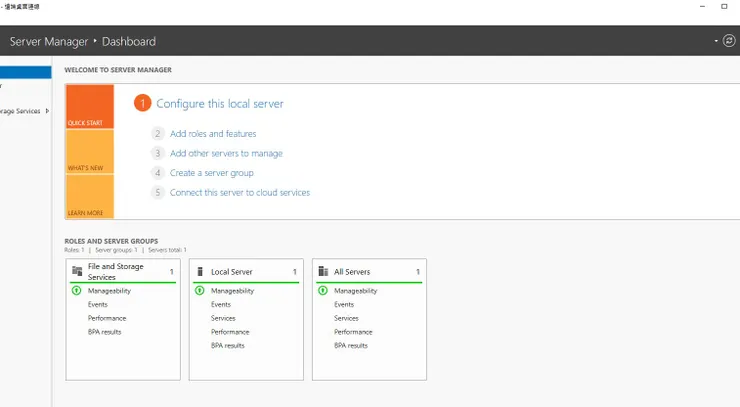Open the LEARN MORE tab
The width and height of the screenshot is (740, 407).
point(89,197)
